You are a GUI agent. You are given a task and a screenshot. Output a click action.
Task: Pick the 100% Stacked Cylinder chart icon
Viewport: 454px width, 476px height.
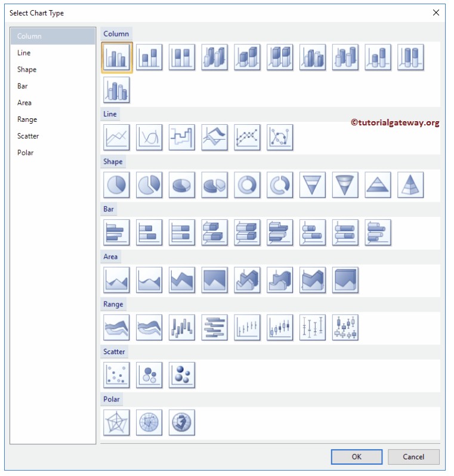[411, 57]
